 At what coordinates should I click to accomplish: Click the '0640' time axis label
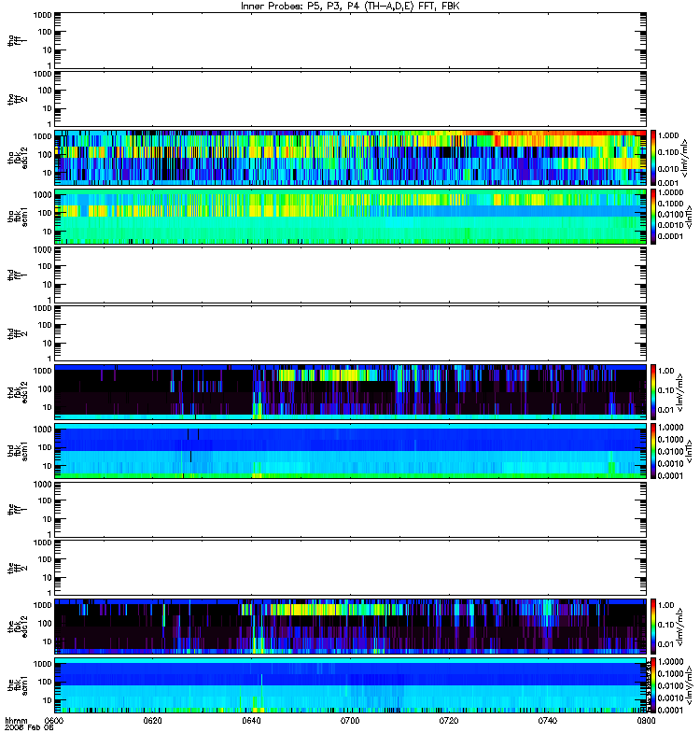[x=251, y=720]
